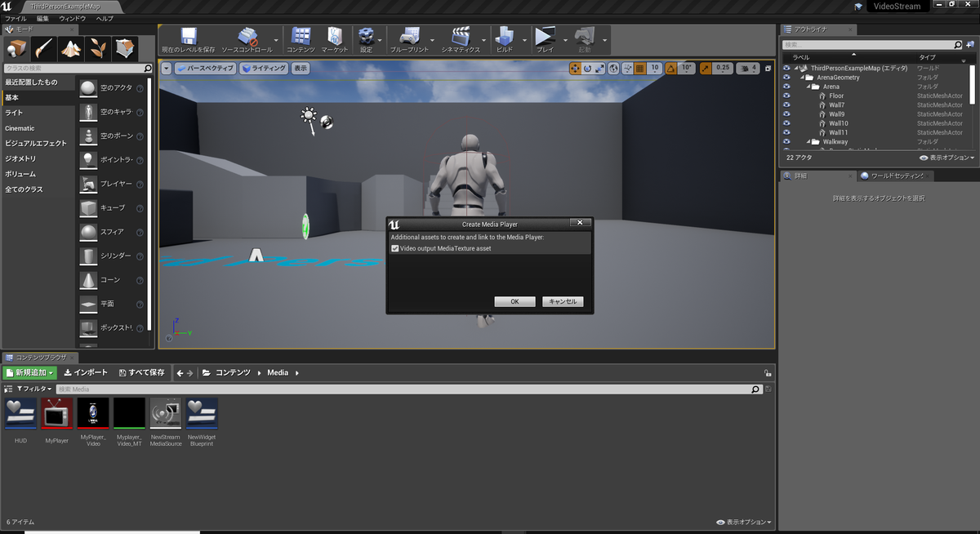Open the Blueprints dropdown arrow

434,40
